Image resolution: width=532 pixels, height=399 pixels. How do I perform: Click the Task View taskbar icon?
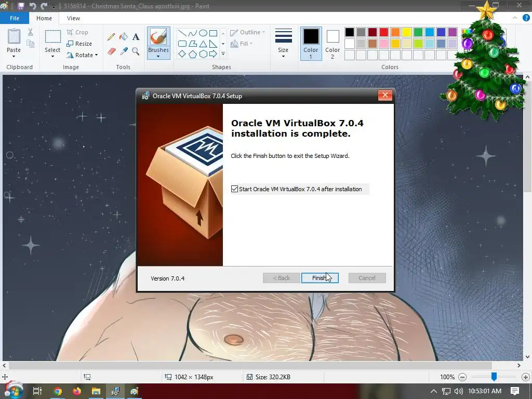point(37,391)
